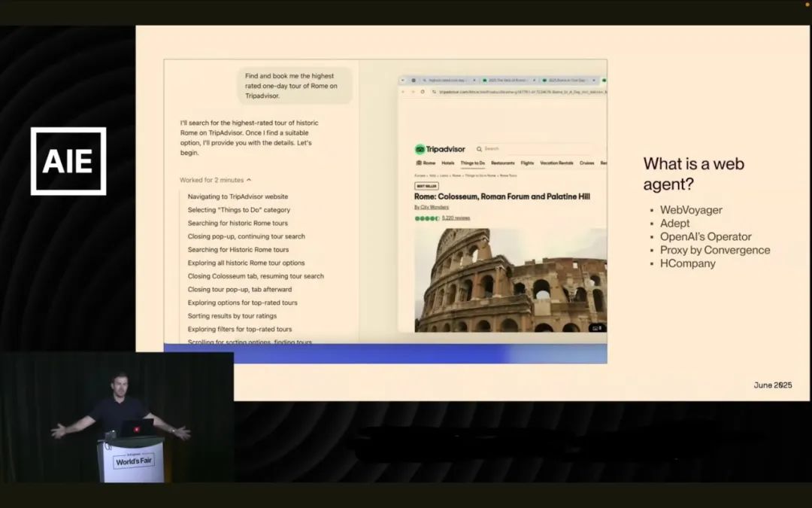
Task: Click the browser back arrow
Action: [x=403, y=92]
